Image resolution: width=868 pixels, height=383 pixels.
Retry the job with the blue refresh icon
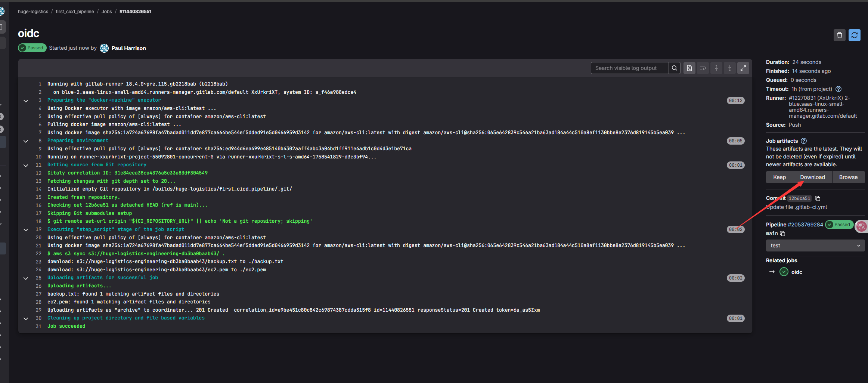(x=854, y=35)
